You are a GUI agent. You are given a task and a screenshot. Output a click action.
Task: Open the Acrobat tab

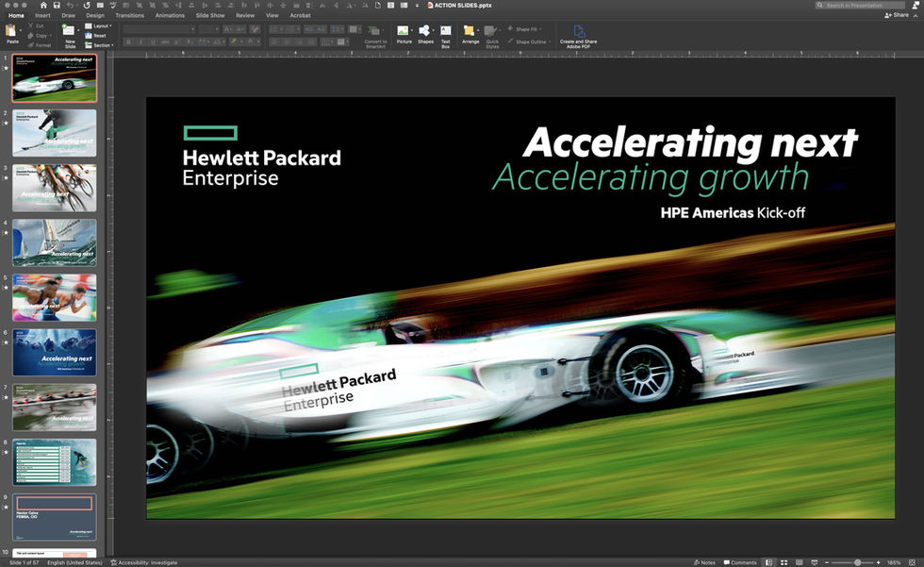click(300, 15)
